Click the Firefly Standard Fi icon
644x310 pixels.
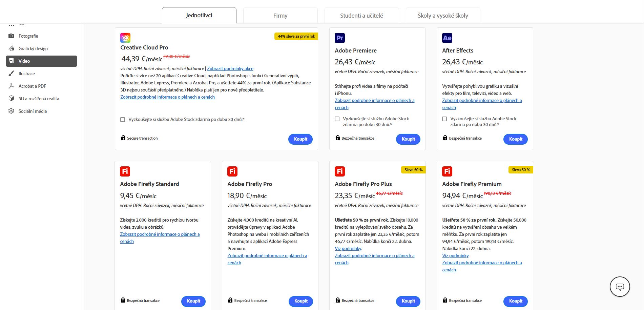tap(125, 171)
